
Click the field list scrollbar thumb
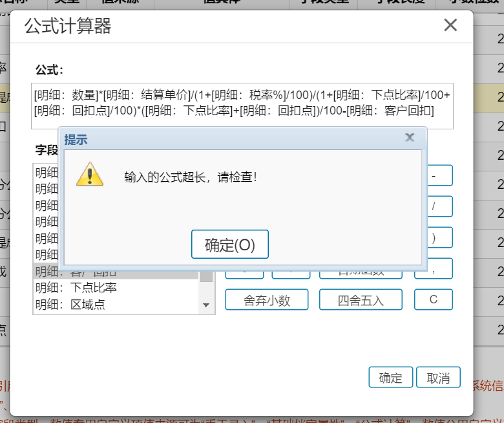tap(206, 276)
